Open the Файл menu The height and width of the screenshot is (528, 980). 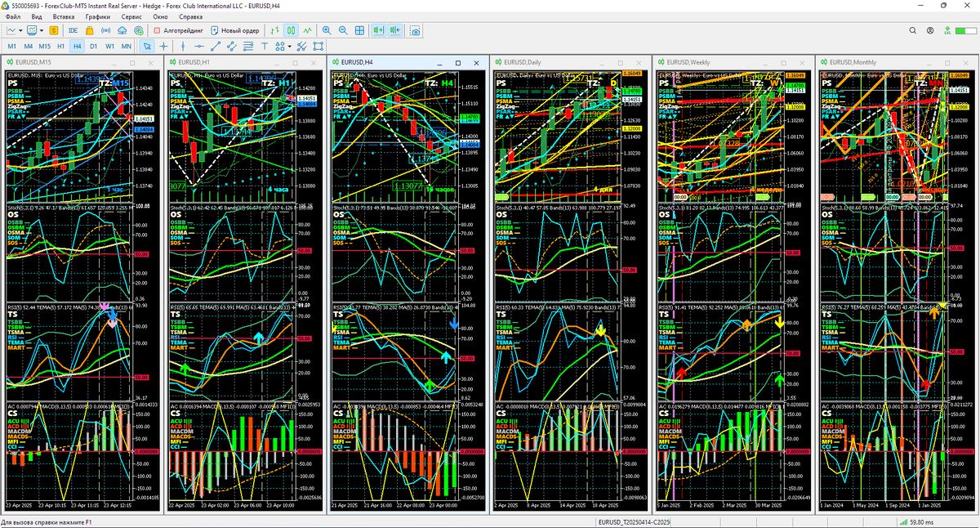(13, 16)
